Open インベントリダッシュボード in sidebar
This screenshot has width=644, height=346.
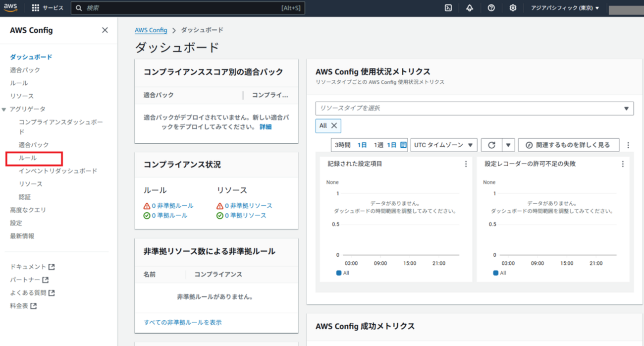(x=58, y=171)
